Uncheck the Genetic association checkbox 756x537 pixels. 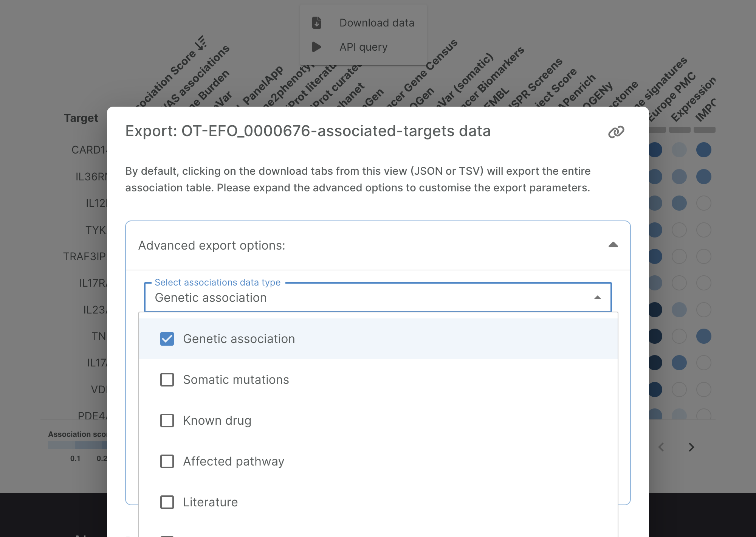click(167, 339)
